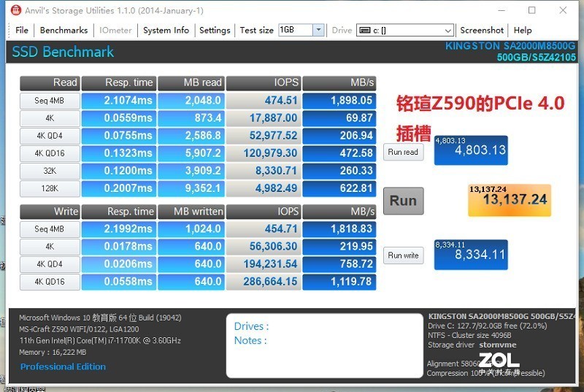Image resolution: width=584 pixels, height=392 pixels.
Task: Click the write speed value 1,818.83
Action: [339, 229]
